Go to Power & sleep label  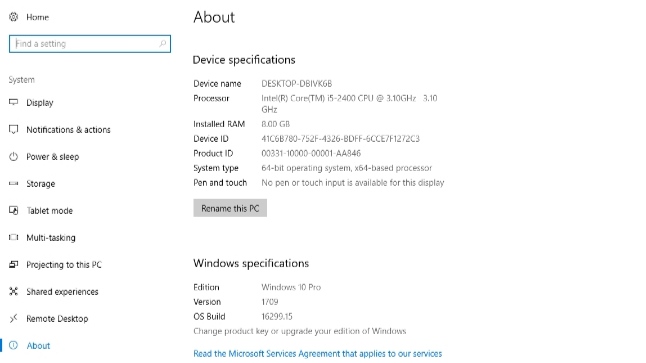coord(53,157)
